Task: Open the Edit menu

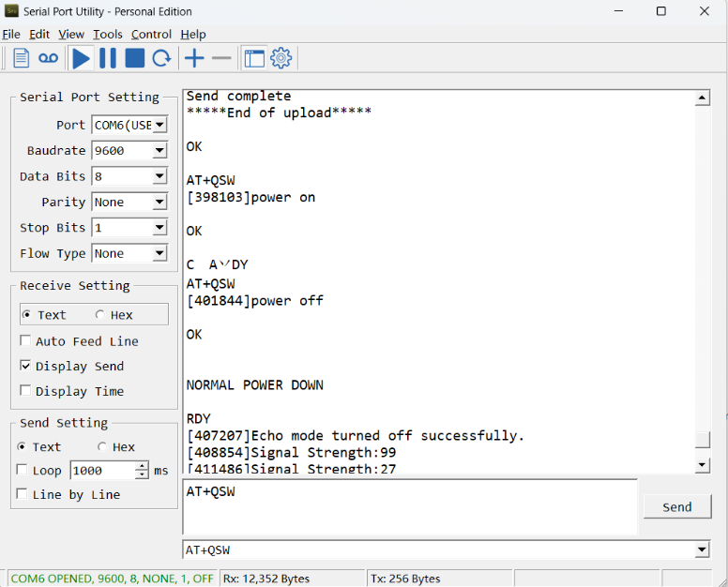Action: (39, 35)
